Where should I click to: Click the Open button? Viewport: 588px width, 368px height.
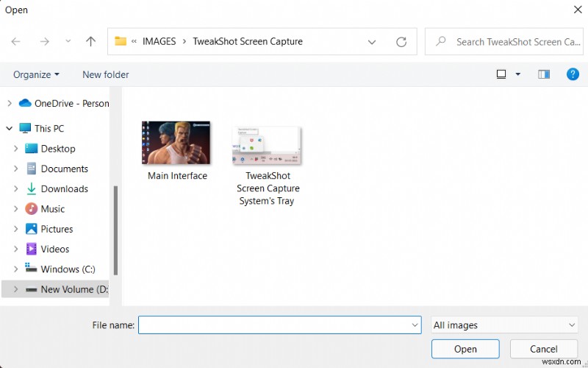(465, 349)
